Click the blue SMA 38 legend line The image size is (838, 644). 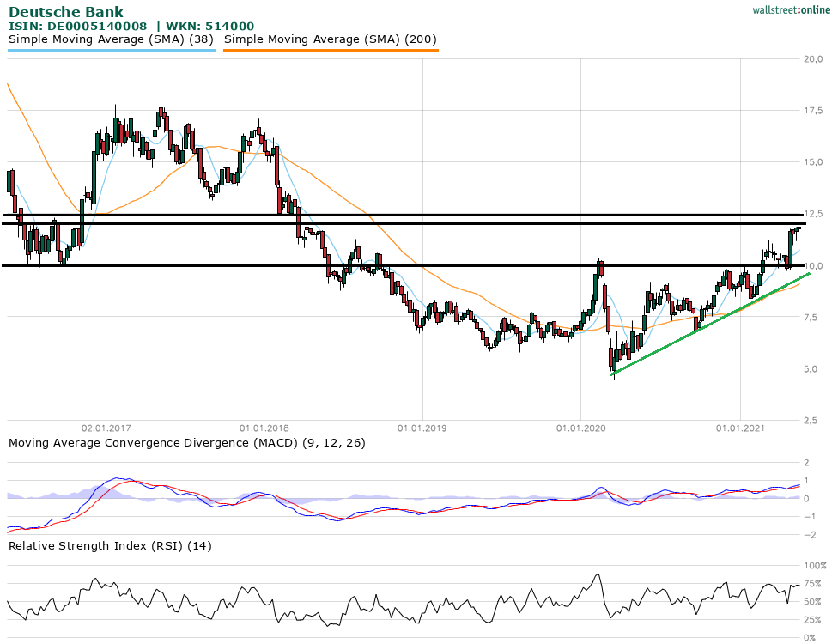(x=111, y=50)
